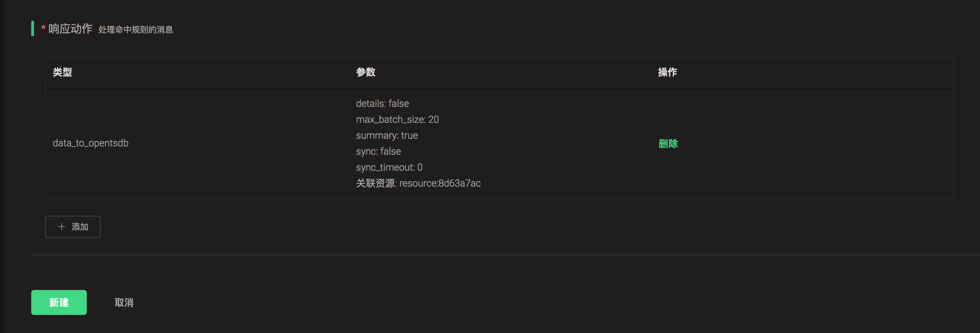Image resolution: width=980 pixels, height=333 pixels.
Task: Select the data_to_opentsdb type cell
Action: click(91, 143)
